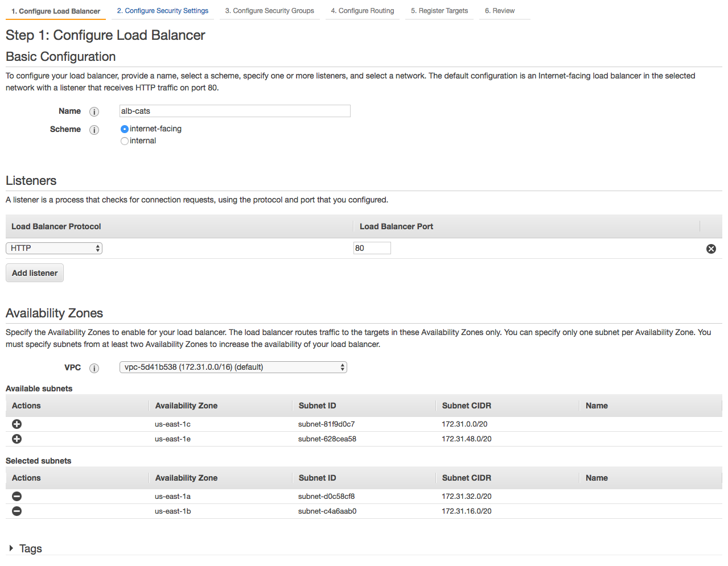Go to the Review tab

[x=500, y=11]
